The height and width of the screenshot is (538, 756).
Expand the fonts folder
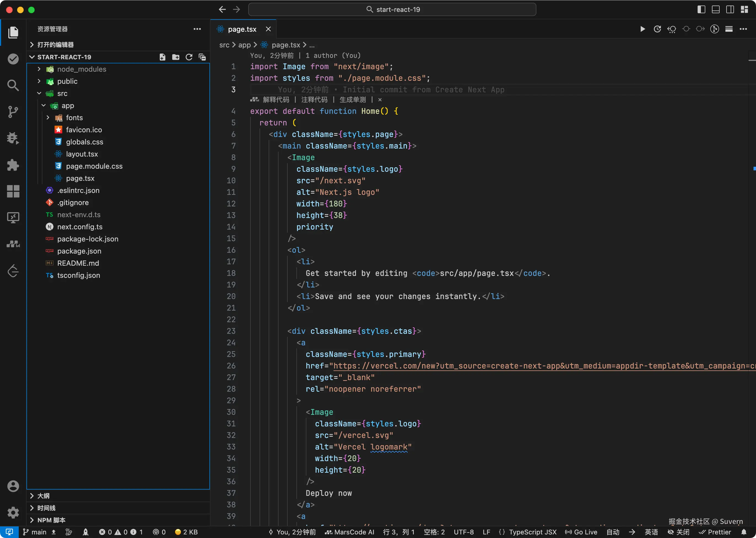tap(74, 118)
